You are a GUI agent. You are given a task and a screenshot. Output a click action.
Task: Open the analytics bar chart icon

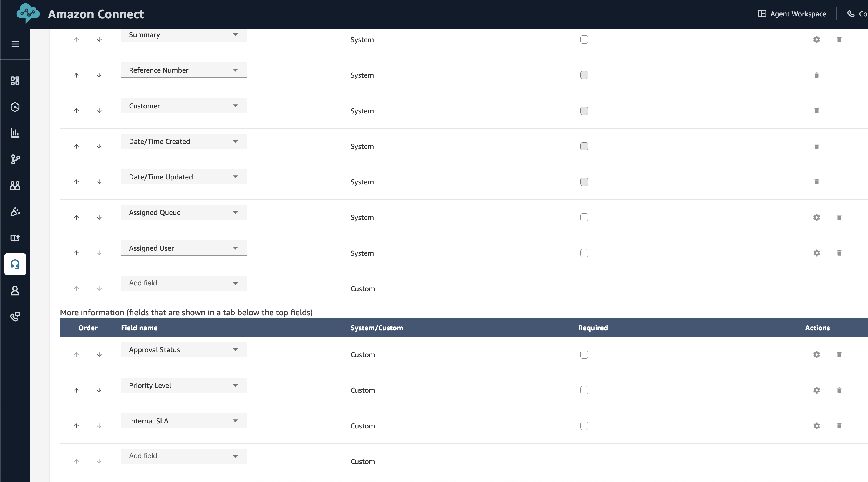click(x=15, y=133)
